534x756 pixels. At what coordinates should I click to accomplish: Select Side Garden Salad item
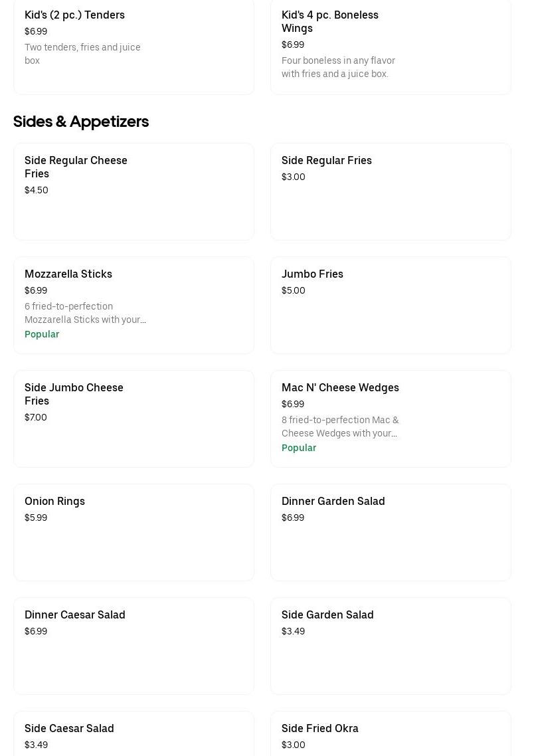pyautogui.click(x=391, y=646)
